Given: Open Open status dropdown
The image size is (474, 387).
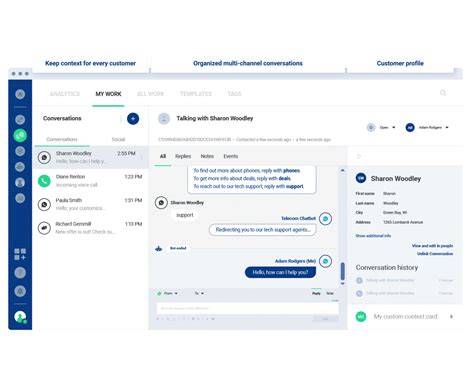Looking at the screenshot, I should [388, 127].
